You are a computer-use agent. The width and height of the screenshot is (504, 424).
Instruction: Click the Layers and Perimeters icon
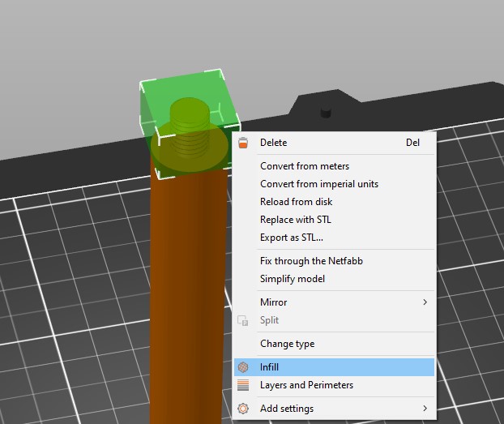click(243, 385)
